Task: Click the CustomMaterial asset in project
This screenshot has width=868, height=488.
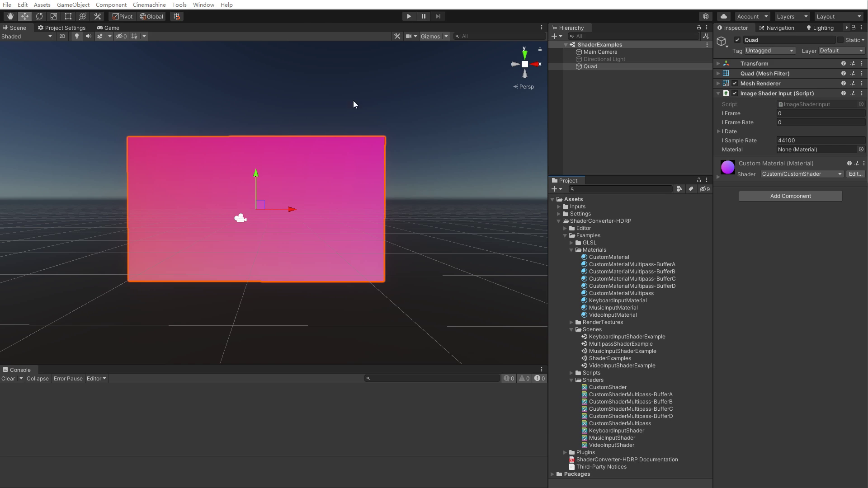Action: [x=609, y=256]
